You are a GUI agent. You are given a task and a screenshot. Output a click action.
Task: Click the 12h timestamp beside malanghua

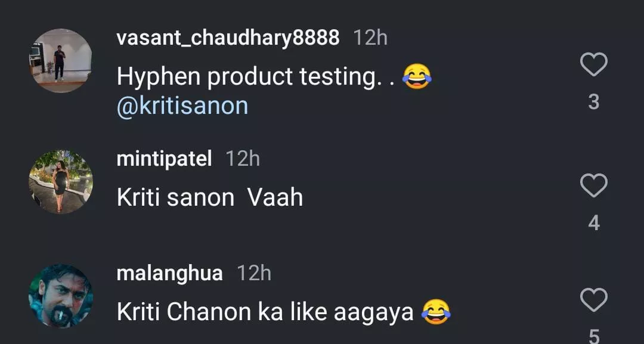tap(254, 274)
